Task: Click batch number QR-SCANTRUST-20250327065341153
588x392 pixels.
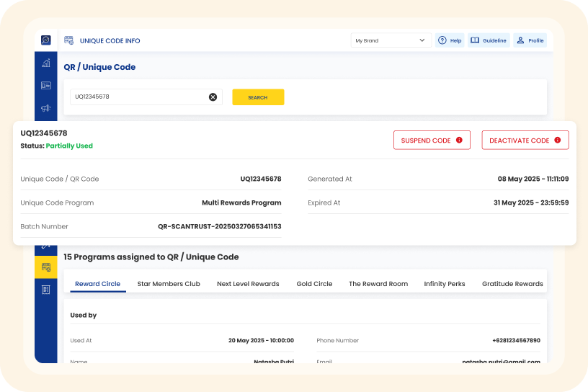Action: tap(219, 226)
